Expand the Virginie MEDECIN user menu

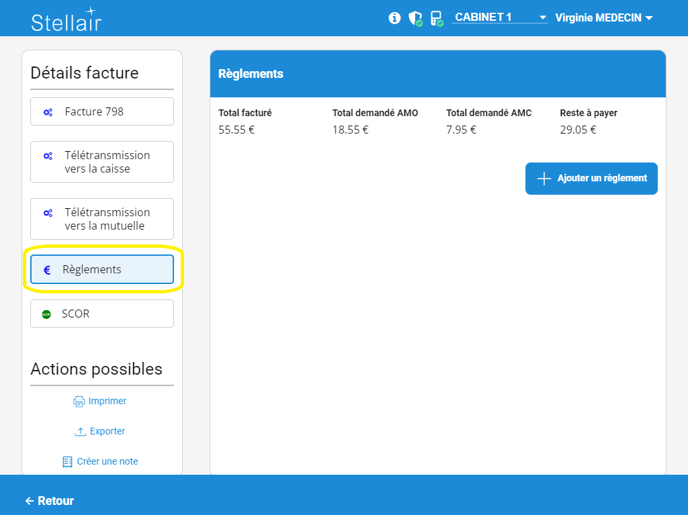click(604, 18)
